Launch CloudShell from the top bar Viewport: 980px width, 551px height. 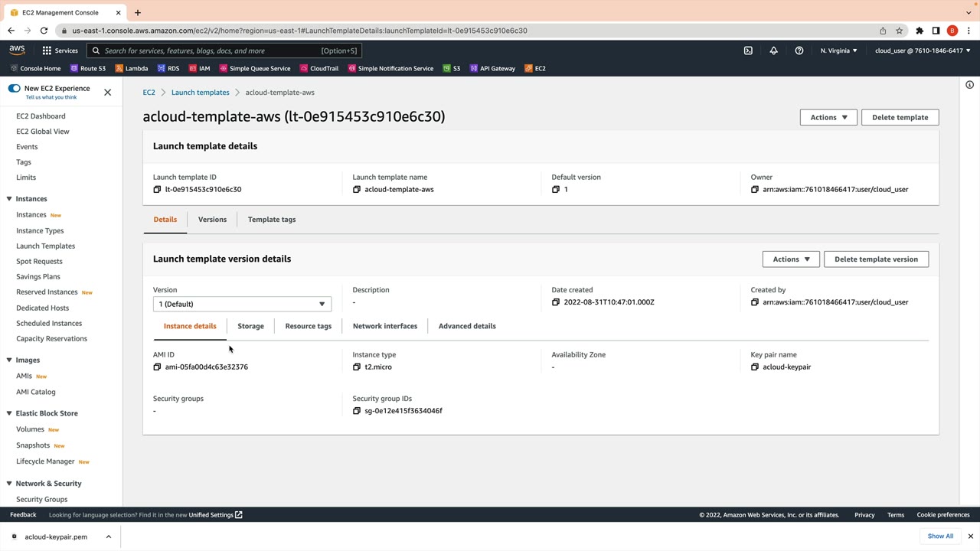coord(748,51)
